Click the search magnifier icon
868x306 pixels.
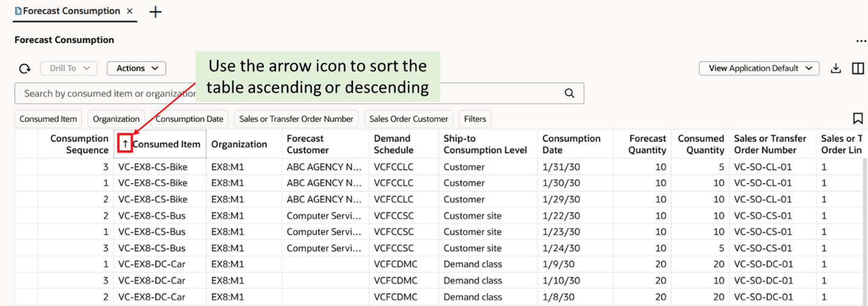point(569,93)
